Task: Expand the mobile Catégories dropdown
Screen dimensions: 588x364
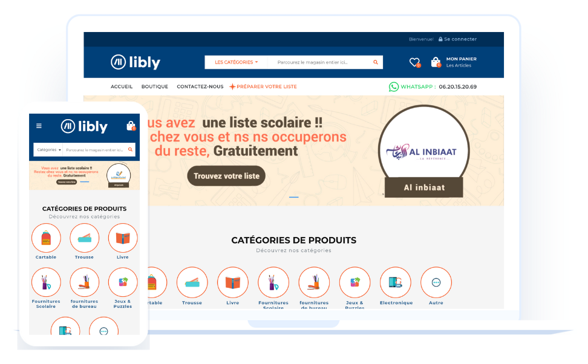Action: point(49,149)
